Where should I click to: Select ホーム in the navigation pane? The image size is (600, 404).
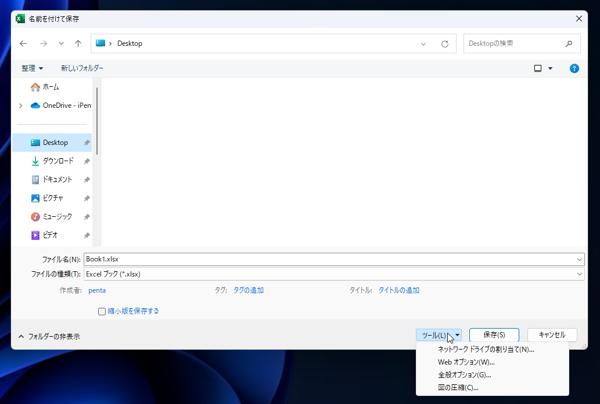[x=45, y=87]
